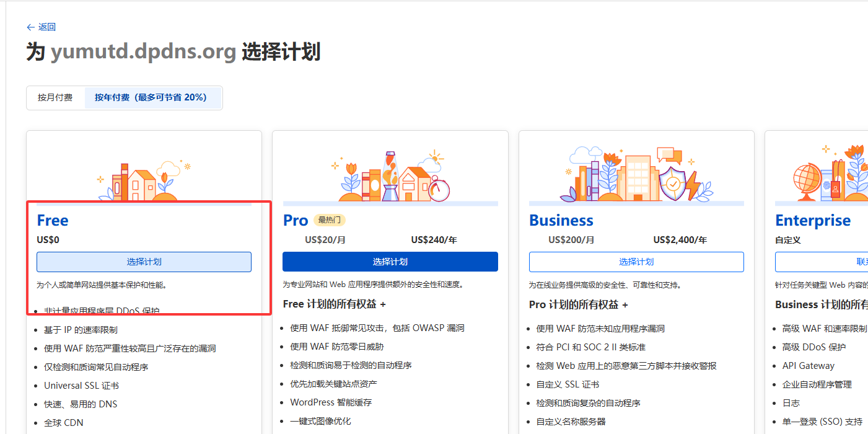Click the Pro plan illustration
Image resolution: width=868 pixels, height=434 pixels.
tap(390, 178)
